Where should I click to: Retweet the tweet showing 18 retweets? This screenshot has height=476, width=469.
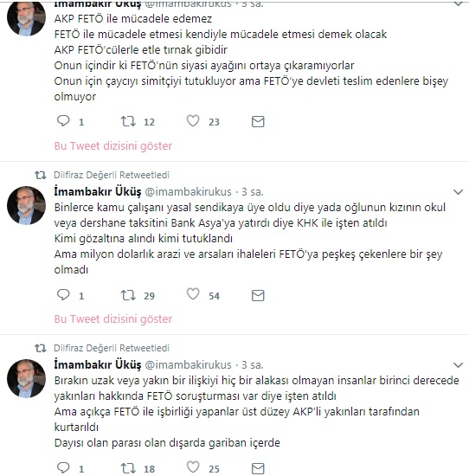coord(128,468)
